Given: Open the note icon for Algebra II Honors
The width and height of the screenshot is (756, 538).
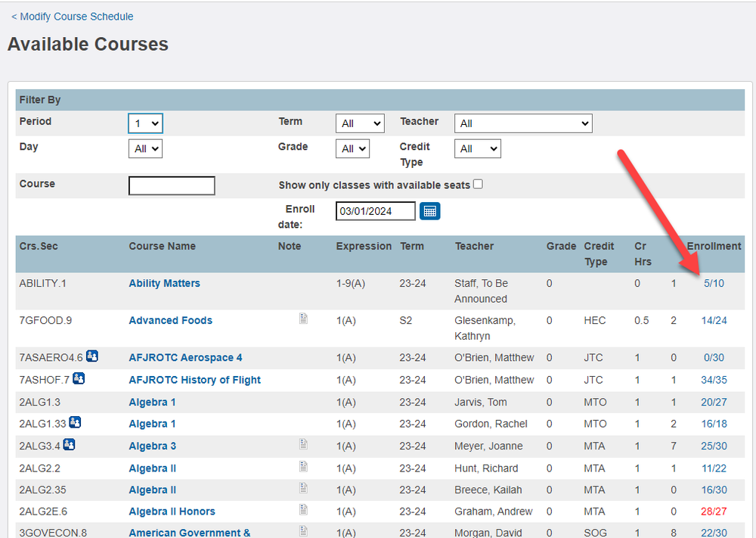Looking at the screenshot, I should 303,509.
